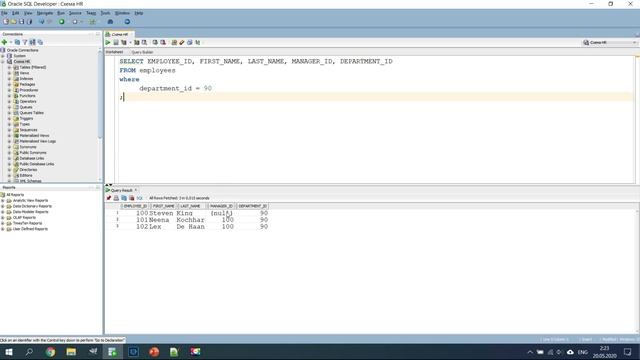The width and height of the screenshot is (640, 360).
Task: Click the printer icon in Query Result toolbar
Action: point(116,198)
